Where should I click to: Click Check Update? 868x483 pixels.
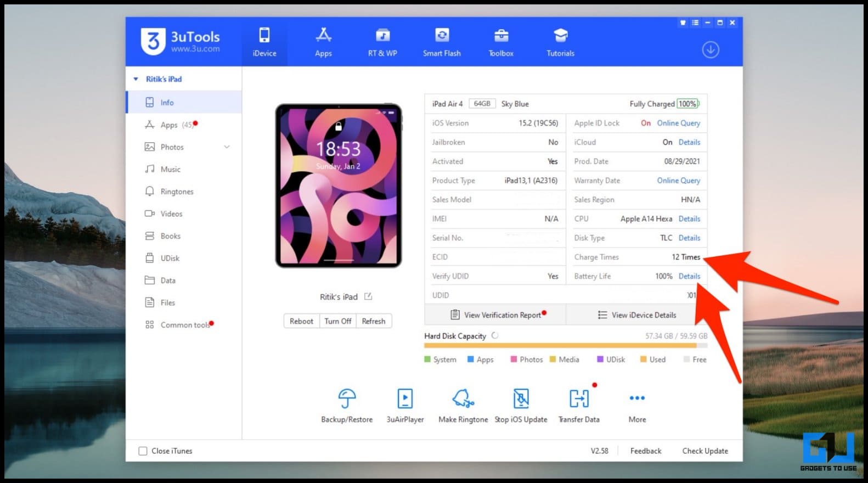click(705, 451)
